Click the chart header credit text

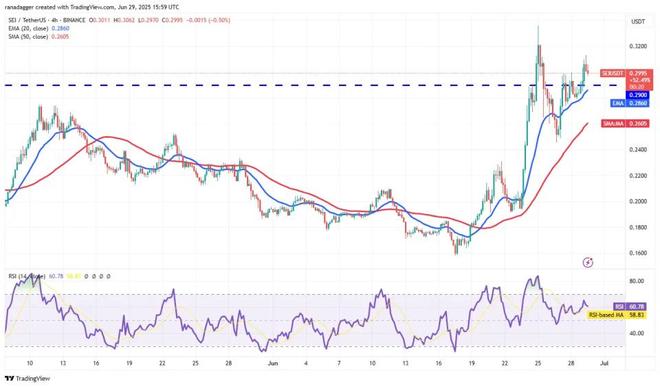(x=91, y=7)
